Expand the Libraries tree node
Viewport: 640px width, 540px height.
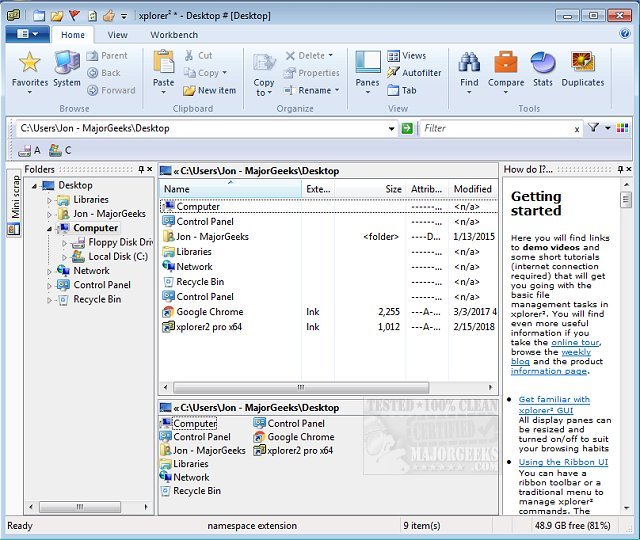pyautogui.click(x=49, y=200)
